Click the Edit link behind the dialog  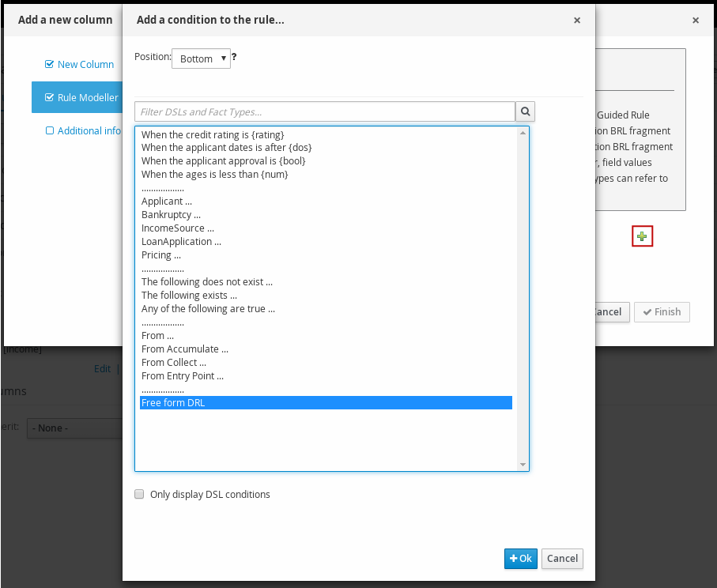pyautogui.click(x=102, y=368)
